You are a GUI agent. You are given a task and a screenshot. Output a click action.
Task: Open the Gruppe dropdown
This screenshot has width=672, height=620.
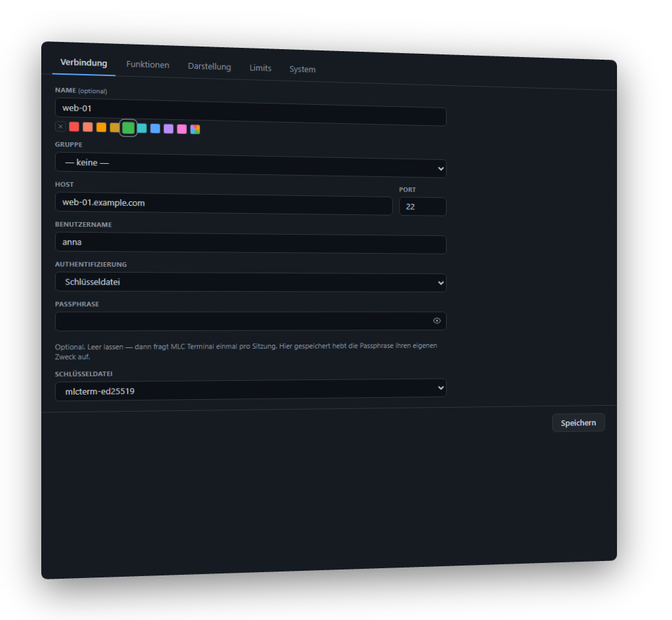point(251,165)
